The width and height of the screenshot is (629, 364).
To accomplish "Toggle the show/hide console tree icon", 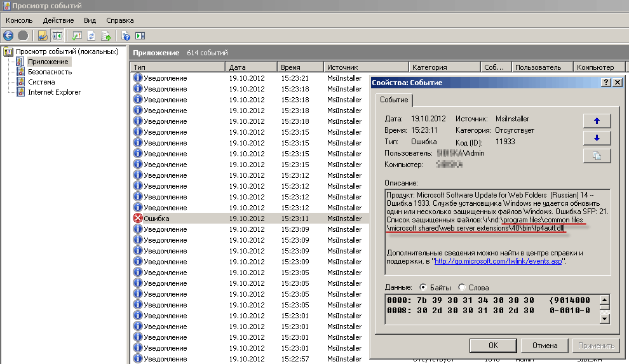I will tap(57, 36).
